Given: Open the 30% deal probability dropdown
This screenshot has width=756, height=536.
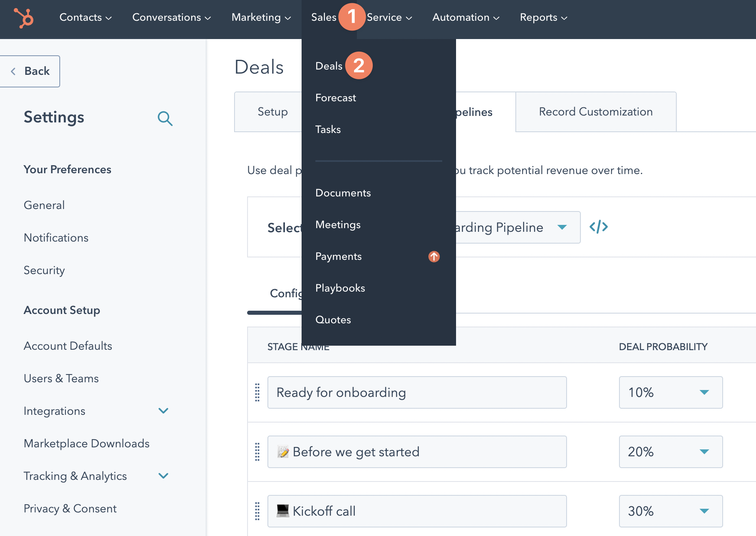Looking at the screenshot, I should (671, 511).
